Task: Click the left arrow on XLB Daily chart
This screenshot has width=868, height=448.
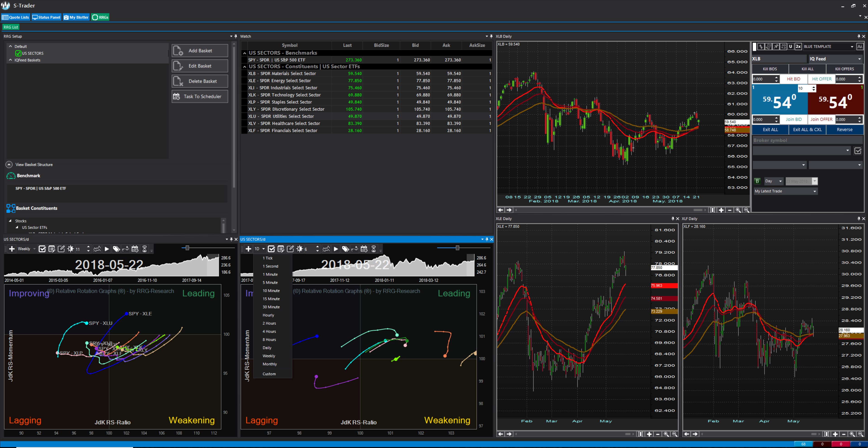Action: click(x=501, y=210)
